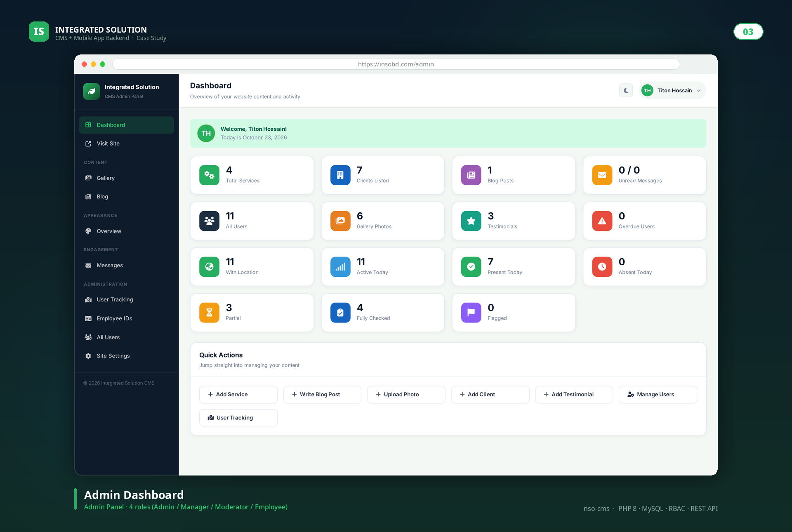Click 'Welcome, Titon Hossain!' text
The width and height of the screenshot is (792, 532).
point(254,129)
